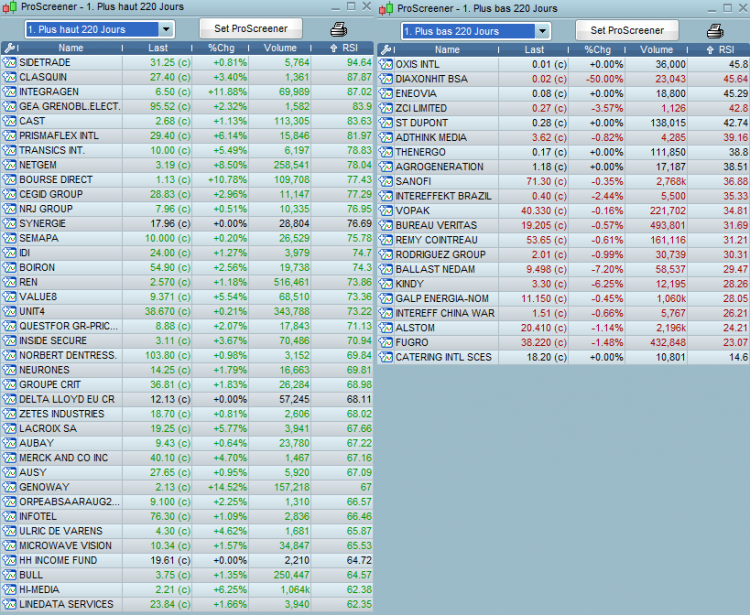Open chart icon for OXIS INTL row
The image size is (750, 615).
tap(386, 65)
